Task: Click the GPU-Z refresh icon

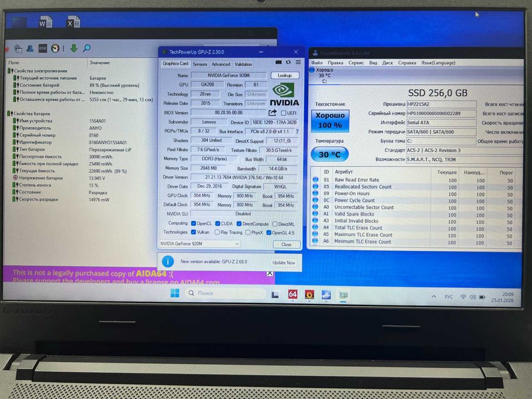Action: point(289,62)
